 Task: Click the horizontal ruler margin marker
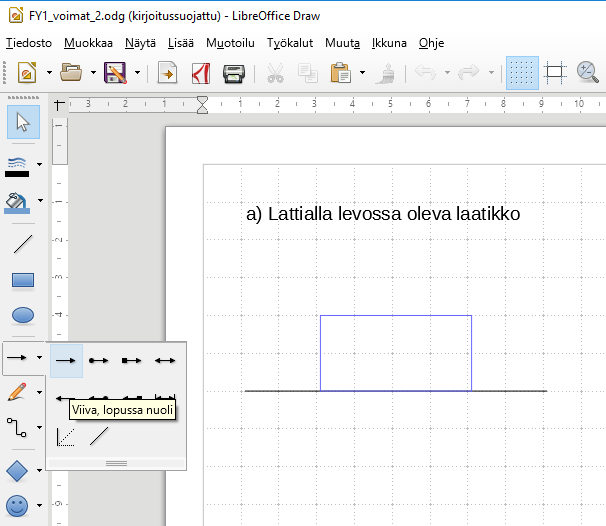(x=203, y=105)
